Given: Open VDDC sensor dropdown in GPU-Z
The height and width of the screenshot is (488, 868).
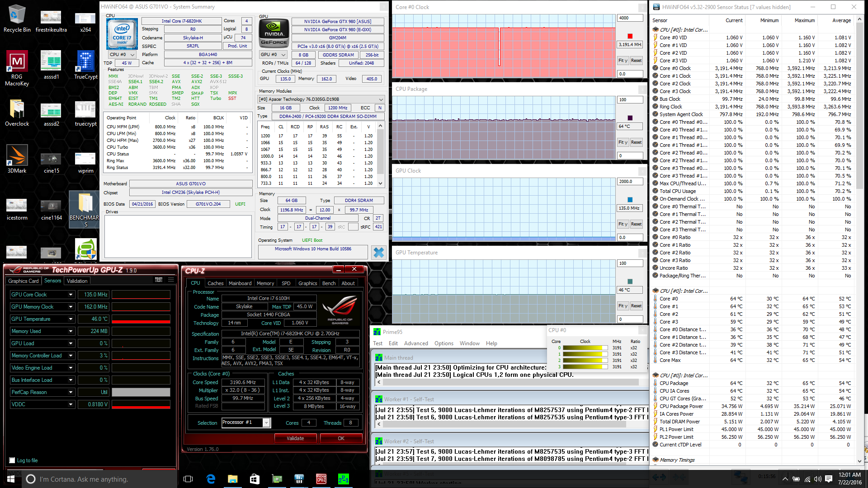Looking at the screenshot, I should pyautogui.click(x=71, y=404).
